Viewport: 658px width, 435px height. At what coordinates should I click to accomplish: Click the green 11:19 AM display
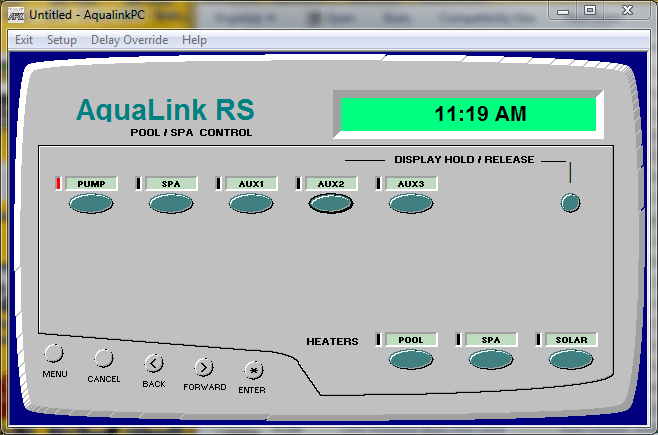pos(468,114)
